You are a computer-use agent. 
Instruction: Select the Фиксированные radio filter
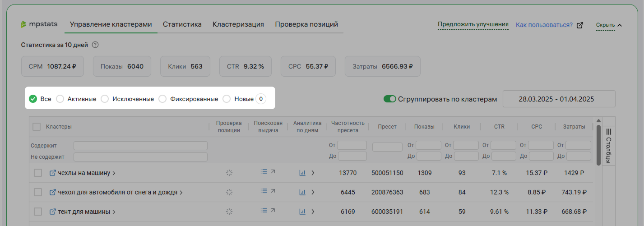coord(162,99)
